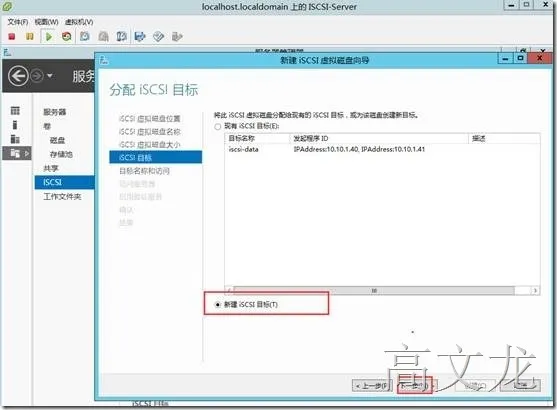The image size is (557, 410).
Task: Close the iSCSI virtual disk wizard
Action: point(540,58)
